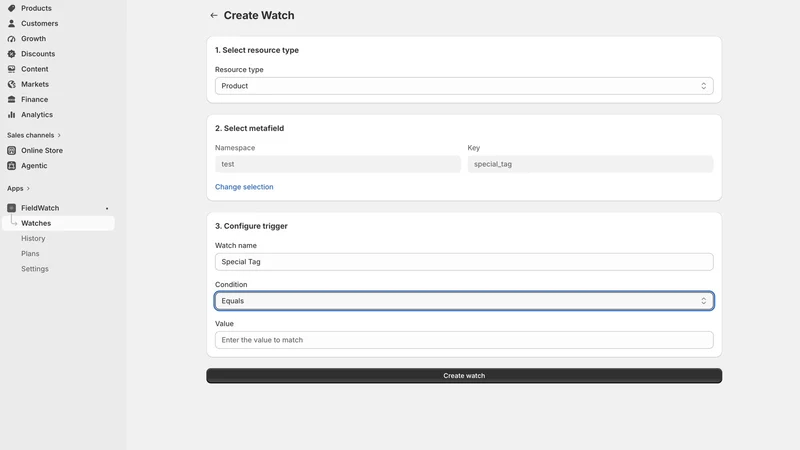The height and width of the screenshot is (450, 800).
Task: Click the Key field showing special_tag
Action: point(590,164)
